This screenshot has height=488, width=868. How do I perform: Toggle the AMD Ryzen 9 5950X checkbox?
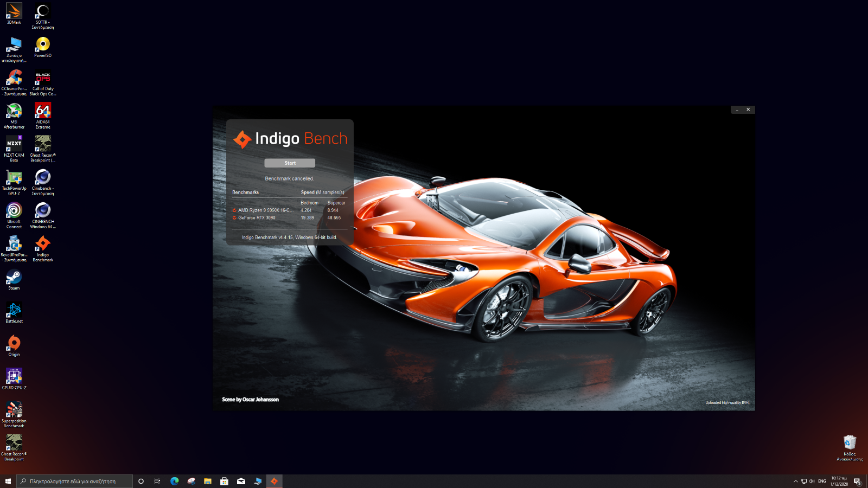pyautogui.click(x=234, y=210)
